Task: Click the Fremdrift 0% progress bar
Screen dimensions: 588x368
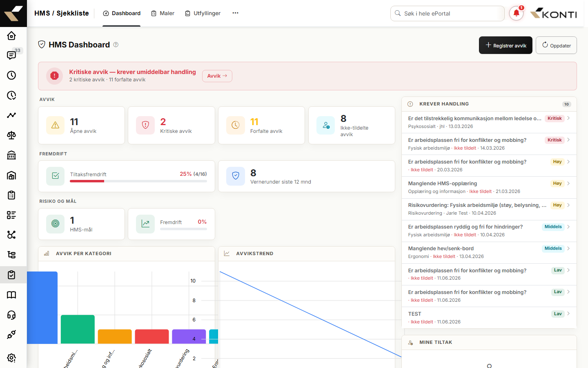Action: tap(183, 229)
